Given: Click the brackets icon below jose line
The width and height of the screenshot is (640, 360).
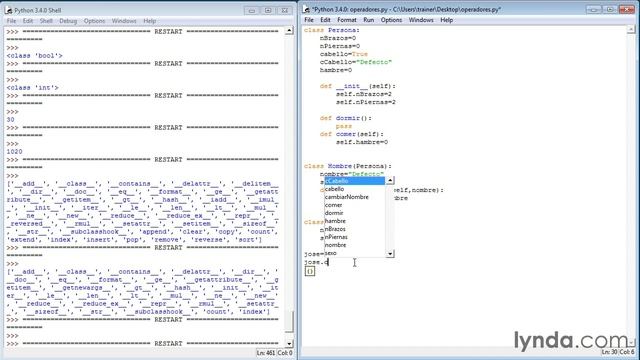Looking at the screenshot, I should pyautogui.click(x=310, y=271).
